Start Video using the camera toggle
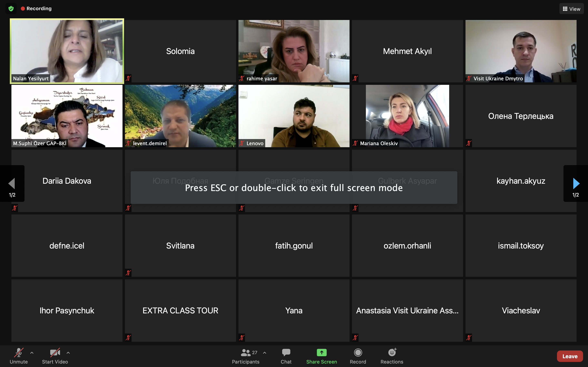 (55, 356)
